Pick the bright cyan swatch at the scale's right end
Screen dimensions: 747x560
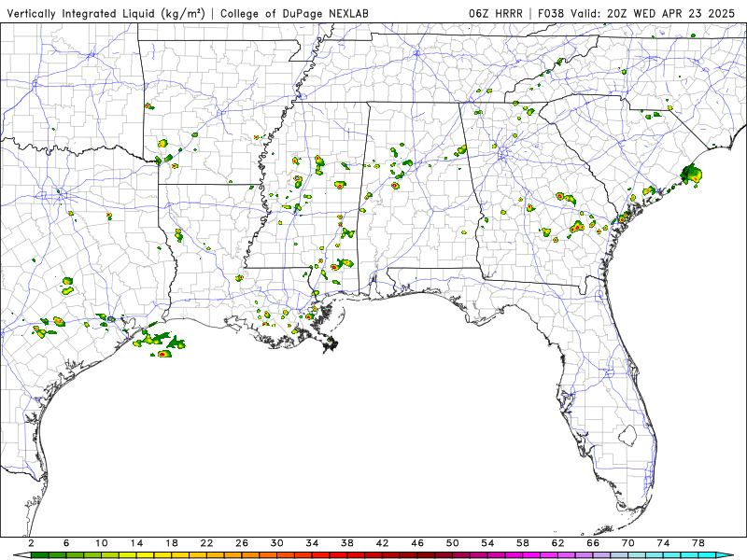(707, 554)
